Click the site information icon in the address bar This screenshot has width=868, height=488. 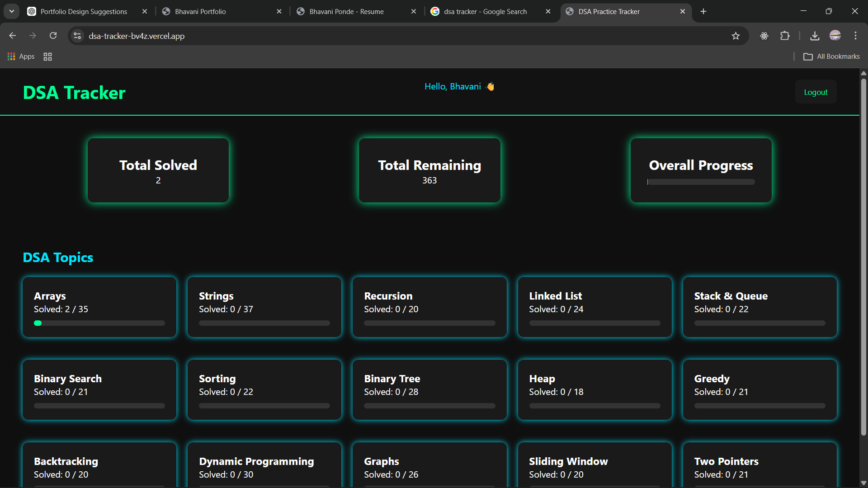tap(77, 36)
